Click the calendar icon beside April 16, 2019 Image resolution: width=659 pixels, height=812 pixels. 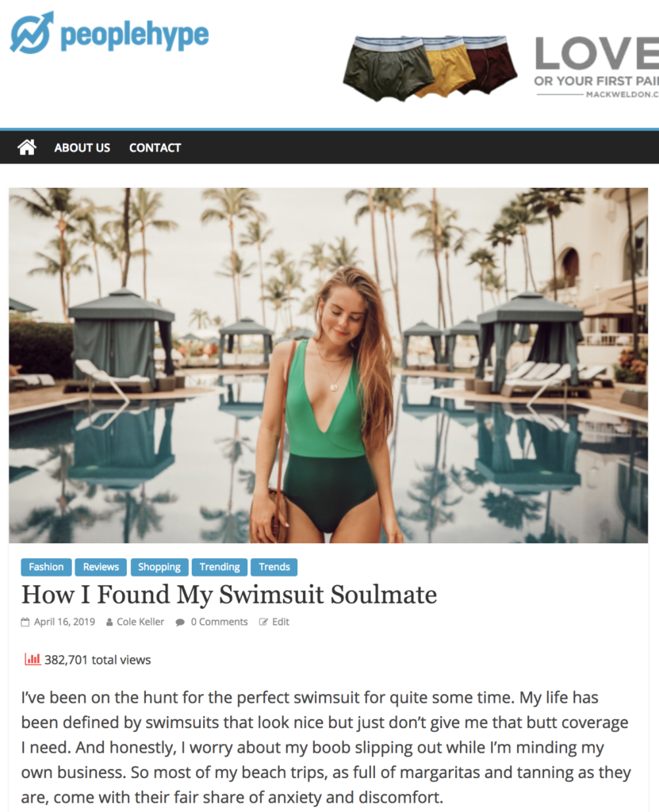[x=25, y=622]
